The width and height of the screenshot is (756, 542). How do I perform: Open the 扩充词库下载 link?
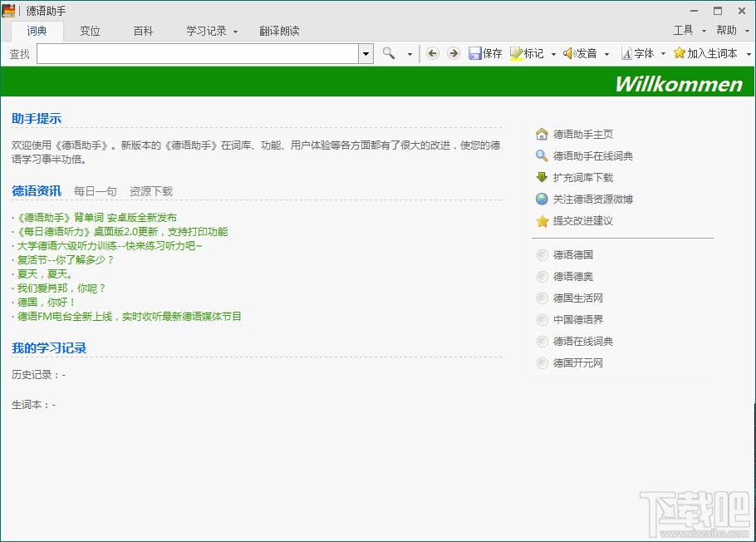tap(583, 178)
